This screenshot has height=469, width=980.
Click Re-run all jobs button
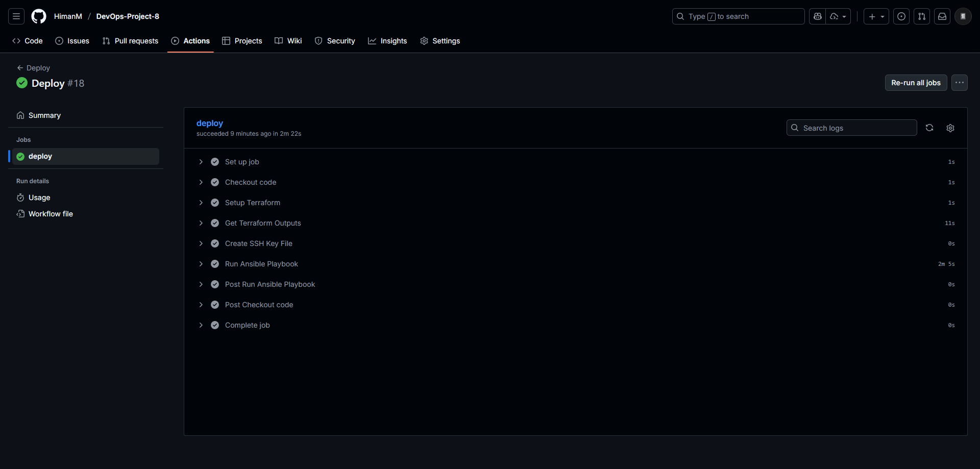tap(916, 83)
